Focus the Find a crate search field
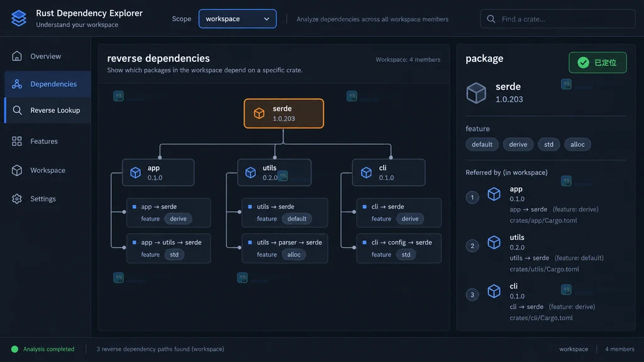This screenshot has width=644, height=362. coord(558,19)
